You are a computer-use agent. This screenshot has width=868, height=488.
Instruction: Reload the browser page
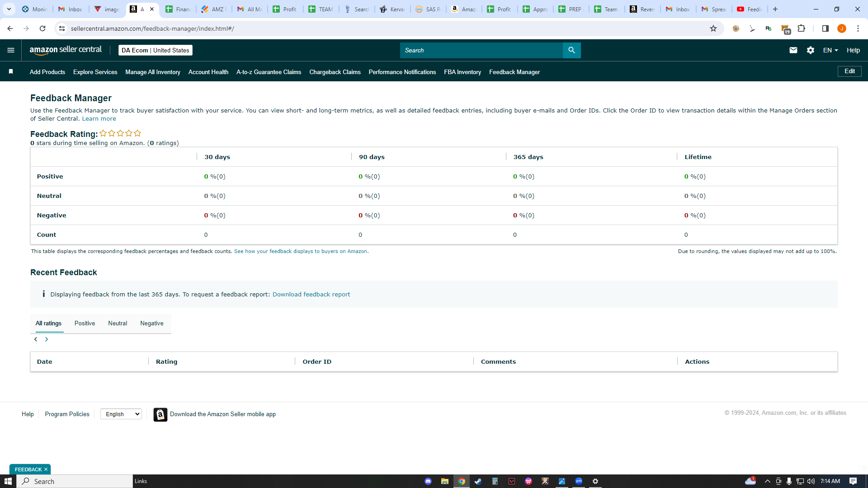(42, 28)
